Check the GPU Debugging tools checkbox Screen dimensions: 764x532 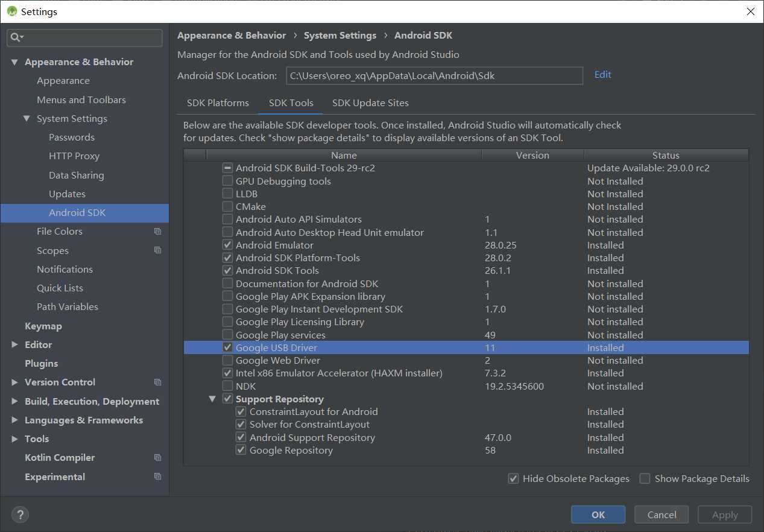tap(227, 181)
